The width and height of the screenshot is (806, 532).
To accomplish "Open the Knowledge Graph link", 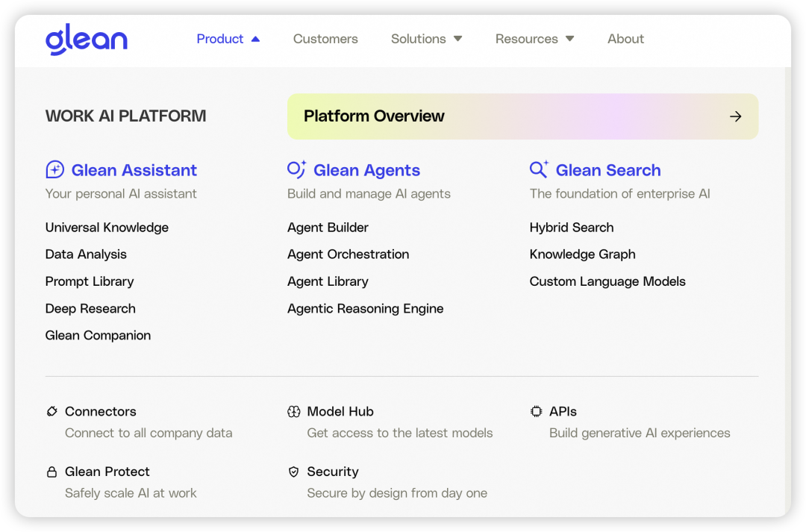I will click(582, 254).
